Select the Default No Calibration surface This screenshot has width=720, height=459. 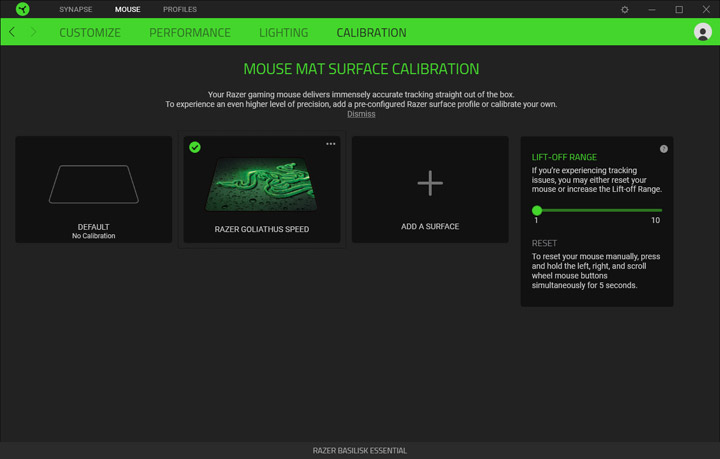94,189
